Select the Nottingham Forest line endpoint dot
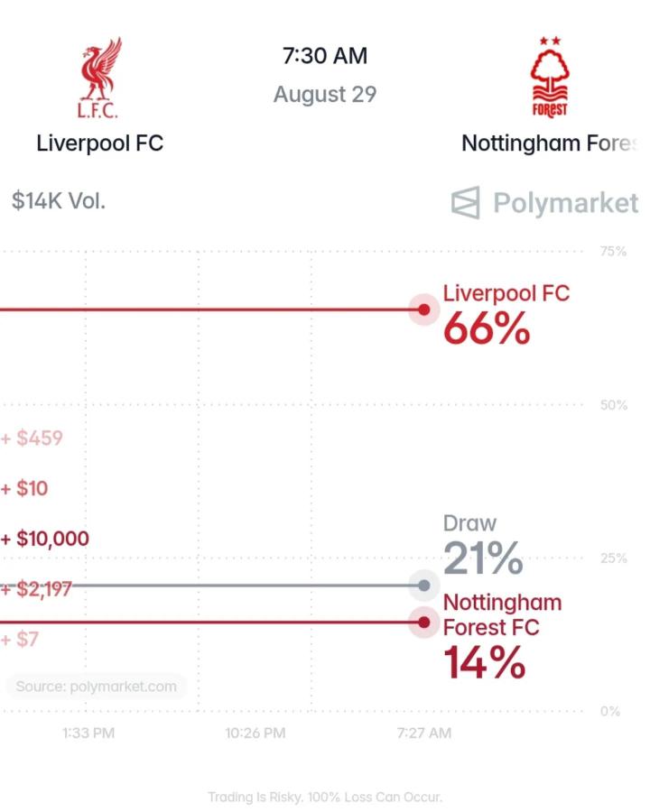Image resolution: width=650 pixels, height=812 pixels. (424, 622)
